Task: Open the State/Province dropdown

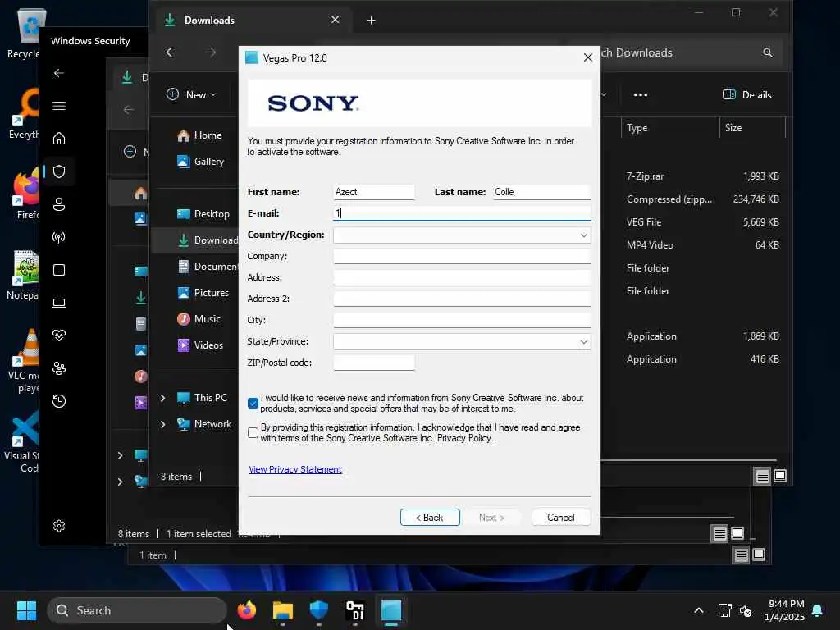Action: click(x=462, y=342)
